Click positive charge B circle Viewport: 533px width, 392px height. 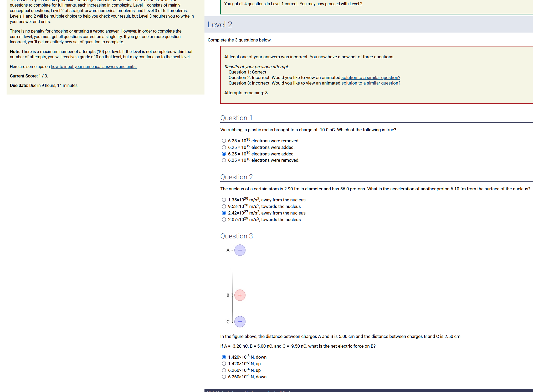pos(240,295)
